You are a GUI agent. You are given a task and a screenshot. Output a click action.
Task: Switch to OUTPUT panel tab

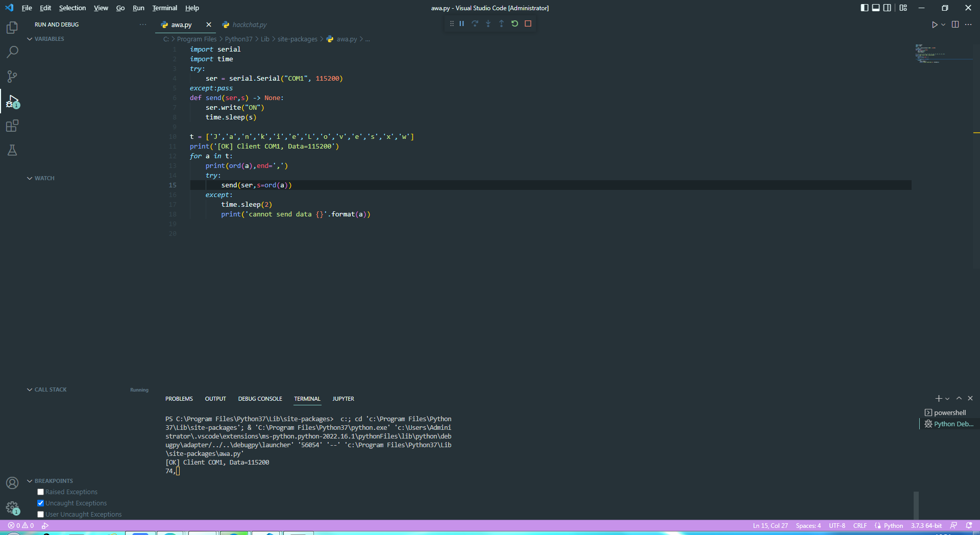215,399
